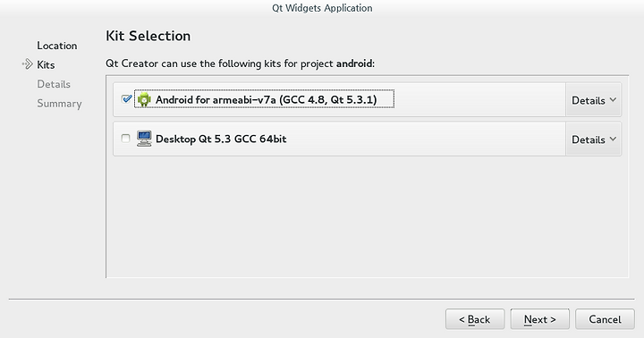644x338 pixels.
Task: Enable the Desktop Qt 5.3 GCC 64bit checkbox
Action: (x=126, y=139)
